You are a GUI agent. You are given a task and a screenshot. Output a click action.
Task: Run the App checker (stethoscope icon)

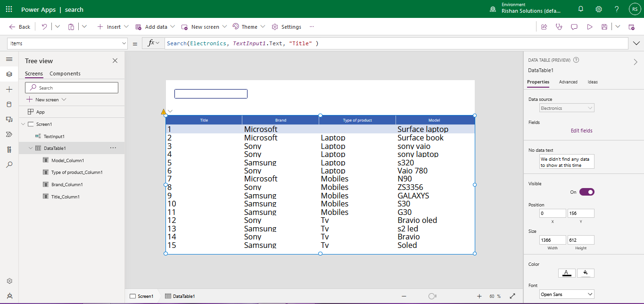tap(559, 26)
